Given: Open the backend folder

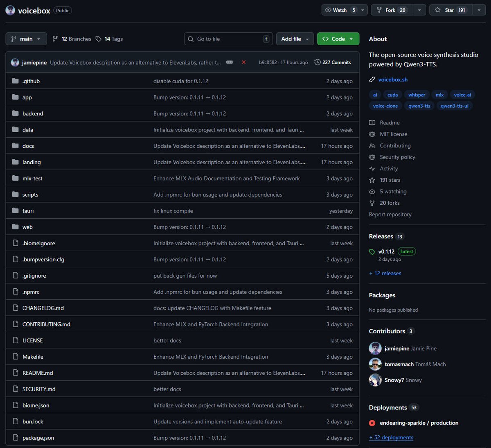Looking at the screenshot, I should click(33, 113).
